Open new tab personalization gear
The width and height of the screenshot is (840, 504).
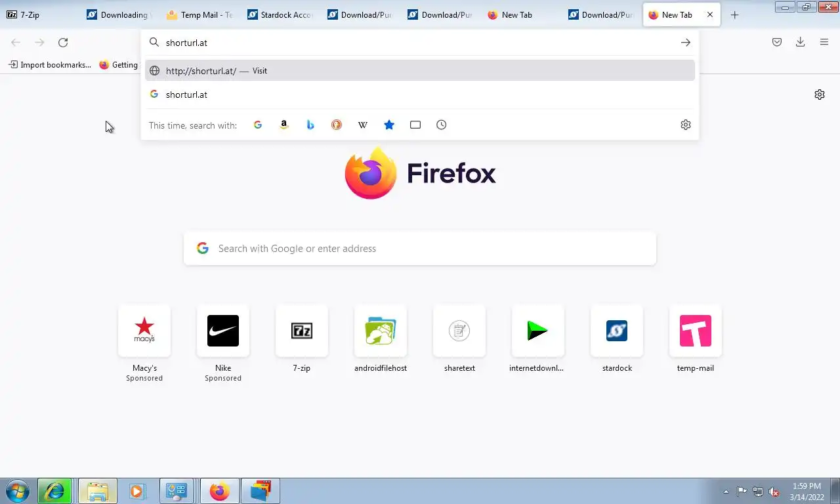click(x=820, y=94)
